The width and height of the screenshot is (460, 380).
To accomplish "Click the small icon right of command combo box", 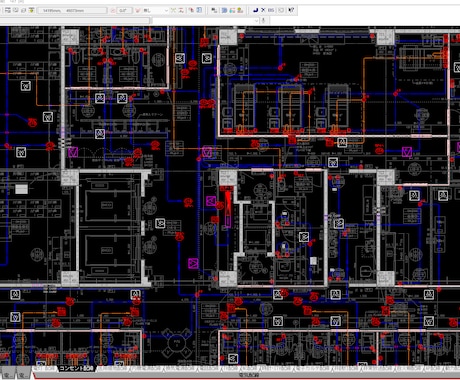I will pos(263,20).
